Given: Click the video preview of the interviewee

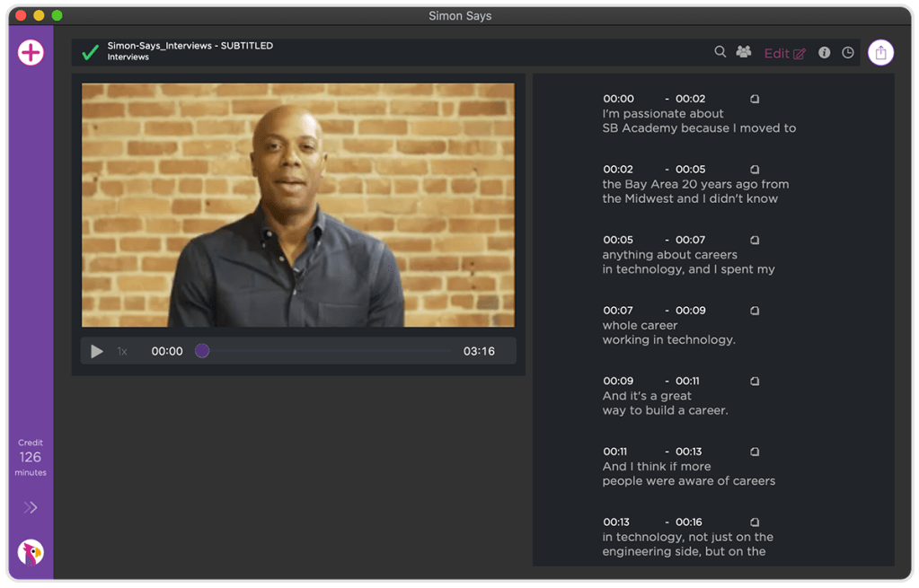Looking at the screenshot, I should tap(297, 204).
